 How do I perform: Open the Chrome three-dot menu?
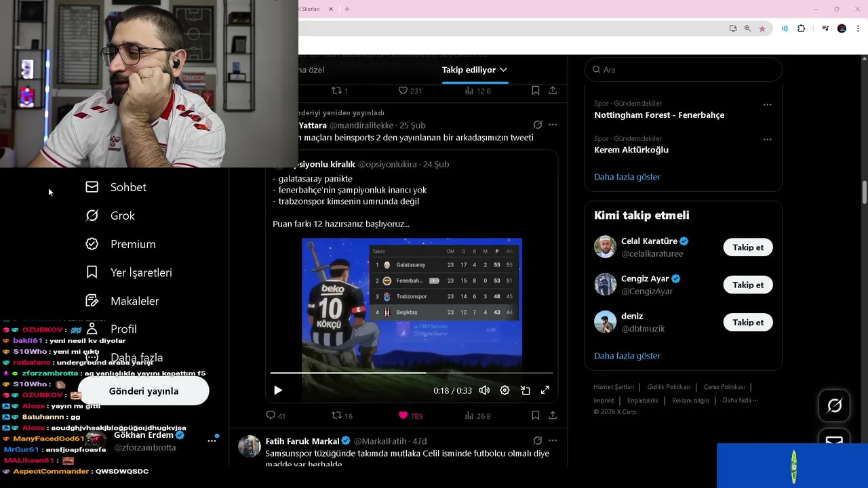point(858,28)
